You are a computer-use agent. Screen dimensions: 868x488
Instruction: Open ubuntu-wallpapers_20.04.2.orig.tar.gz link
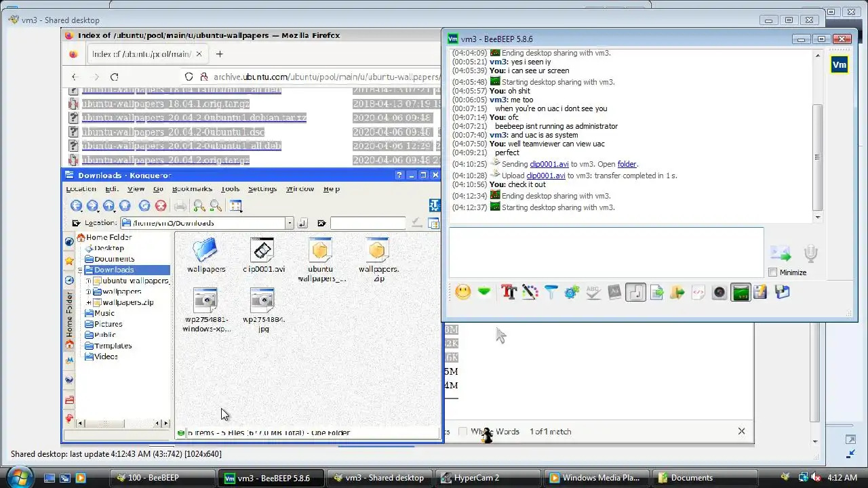point(166,160)
